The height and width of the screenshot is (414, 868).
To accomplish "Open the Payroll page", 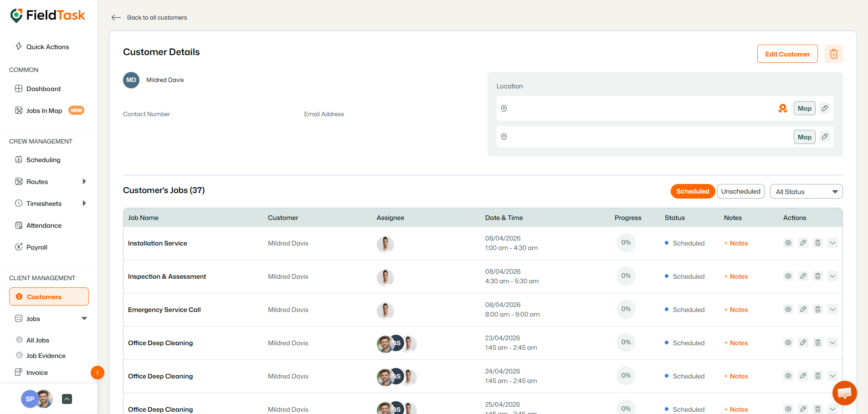I will click(31, 247).
